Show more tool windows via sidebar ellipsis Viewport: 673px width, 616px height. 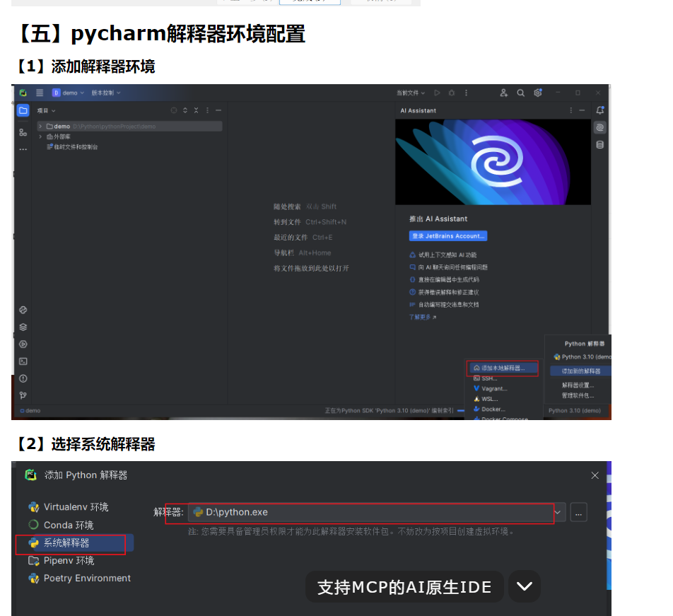[23, 149]
